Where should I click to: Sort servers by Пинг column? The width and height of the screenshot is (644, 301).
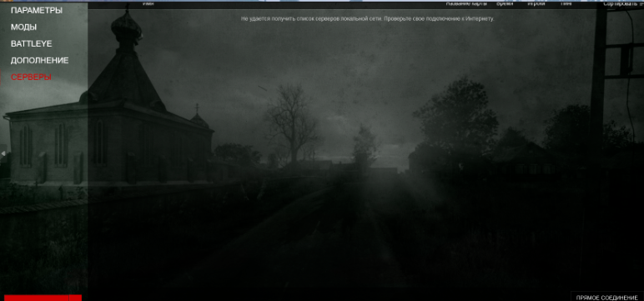566,3
